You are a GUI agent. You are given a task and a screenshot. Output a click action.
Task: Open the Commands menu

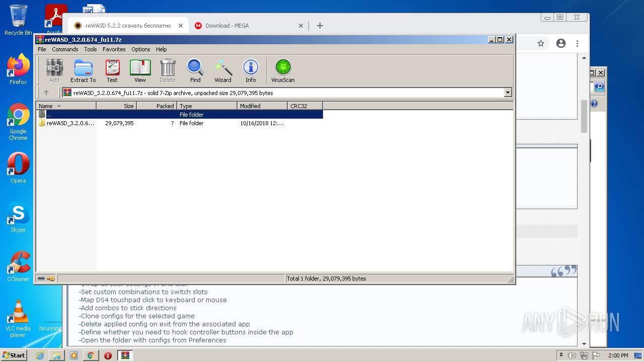(65, 49)
